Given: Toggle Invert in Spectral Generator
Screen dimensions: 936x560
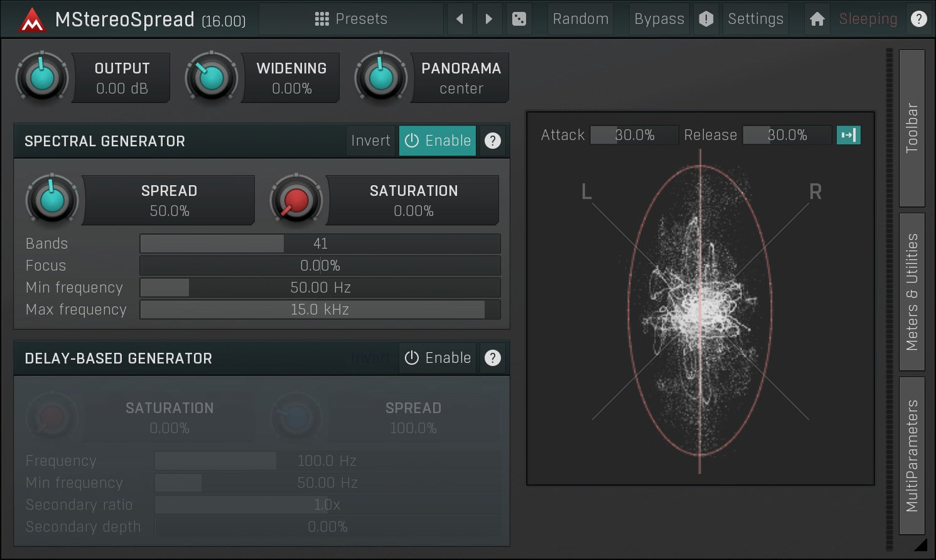Looking at the screenshot, I should coord(370,141).
